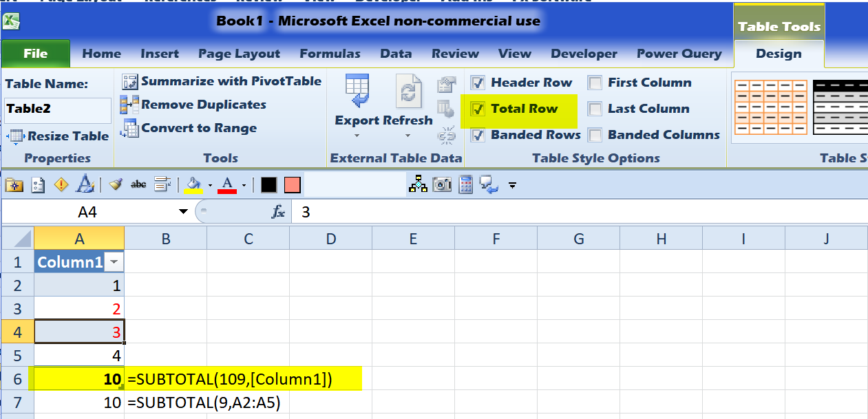This screenshot has width=868, height=419.
Task: Select the black-header table style thumbnail
Action: (x=840, y=107)
